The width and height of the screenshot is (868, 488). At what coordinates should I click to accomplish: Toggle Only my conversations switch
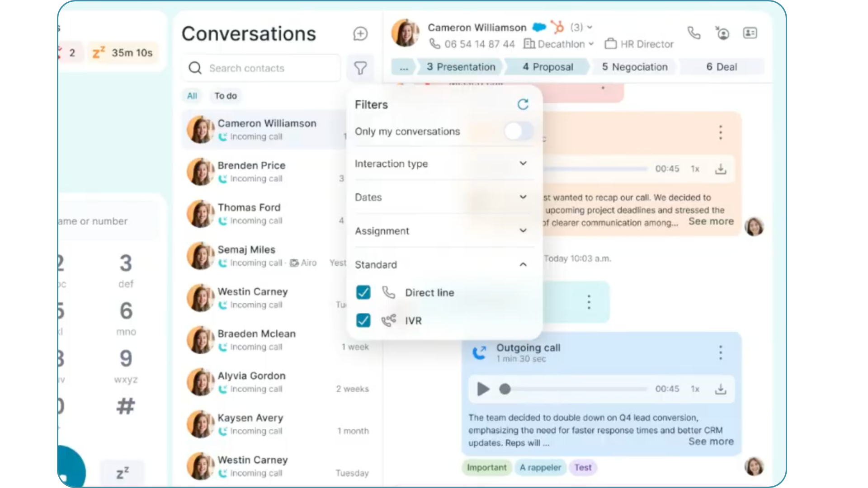click(518, 131)
